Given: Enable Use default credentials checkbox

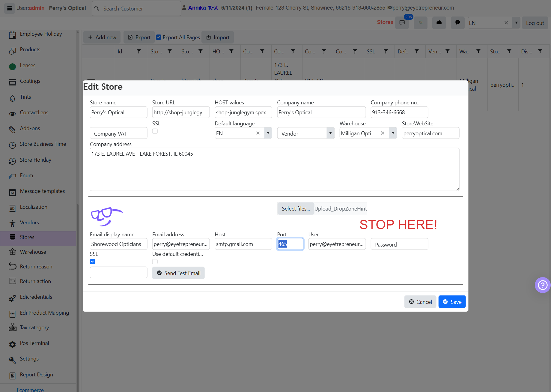Looking at the screenshot, I should coord(155,262).
